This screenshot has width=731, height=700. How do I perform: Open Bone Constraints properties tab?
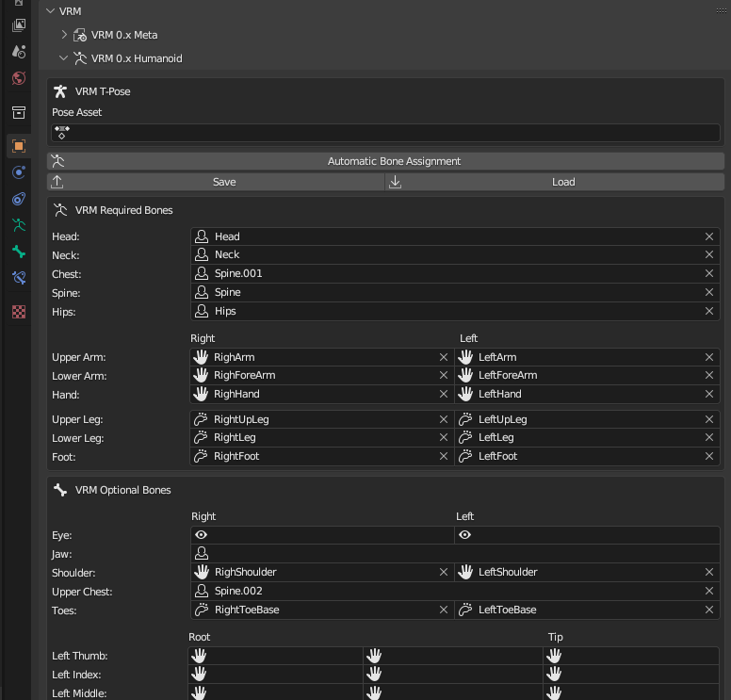click(19, 278)
